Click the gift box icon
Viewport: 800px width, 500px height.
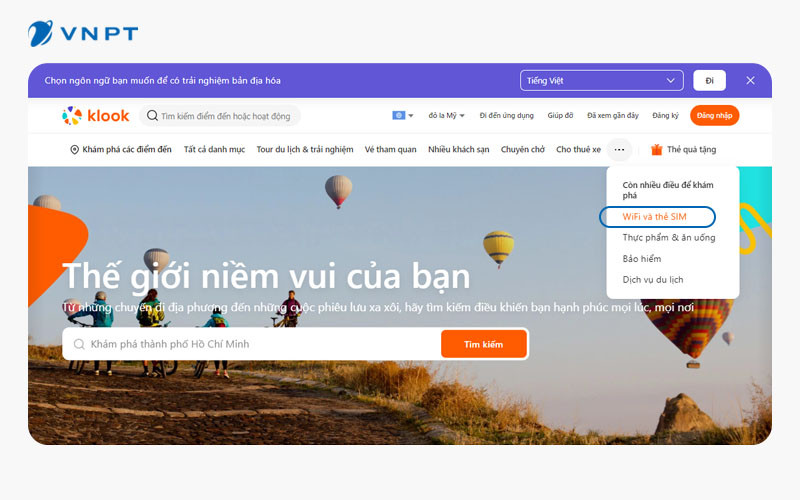point(657,150)
